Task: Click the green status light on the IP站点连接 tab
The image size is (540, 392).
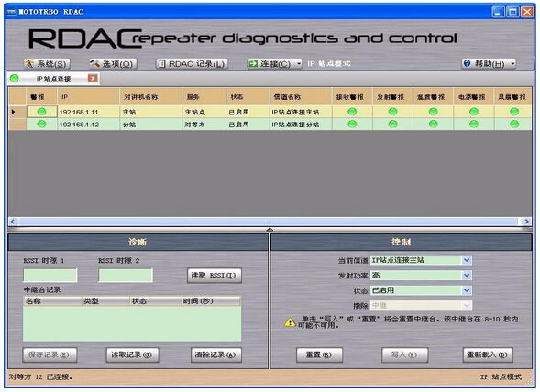Action: click(x=14, y=78)
